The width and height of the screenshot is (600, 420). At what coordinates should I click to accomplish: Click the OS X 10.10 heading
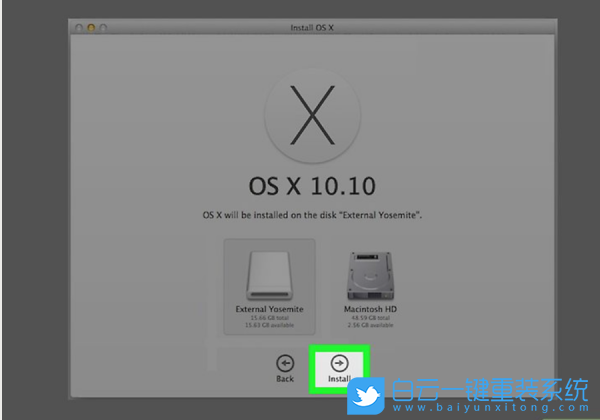[313, 187]
